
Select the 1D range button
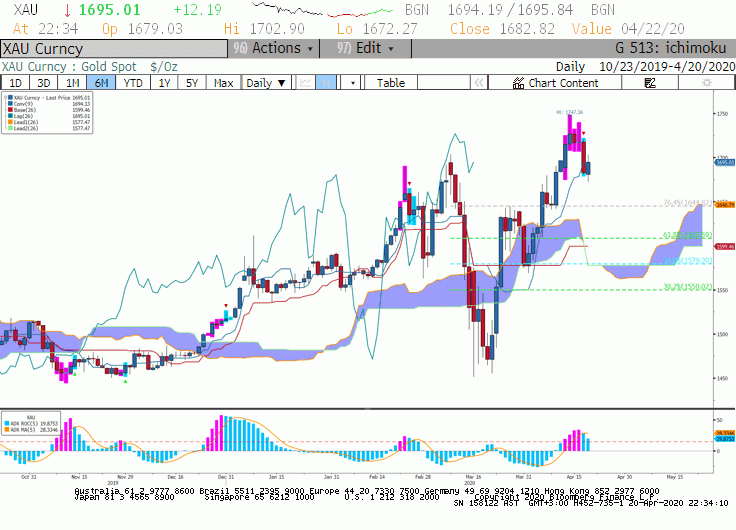click(15, 83)
